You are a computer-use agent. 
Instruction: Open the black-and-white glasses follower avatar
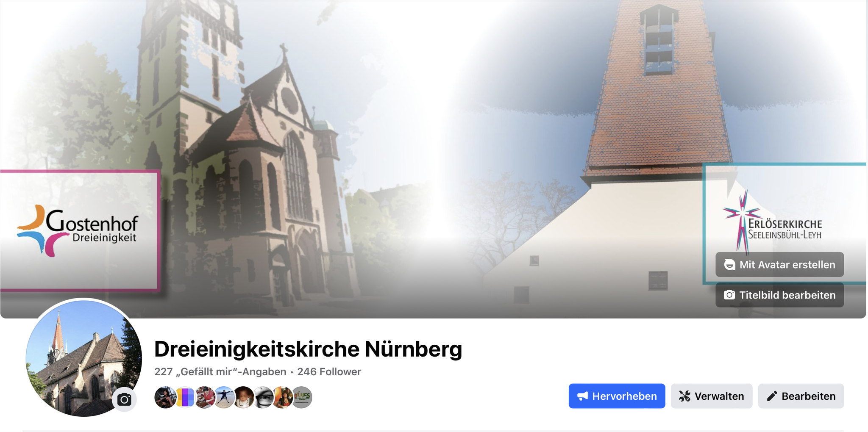pyautogui.click(x=263, y=397)
